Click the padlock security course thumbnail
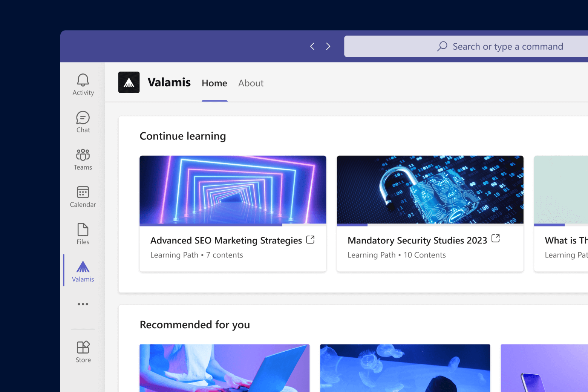The height and width of the screenshot is (392, 588). point(430,190)
